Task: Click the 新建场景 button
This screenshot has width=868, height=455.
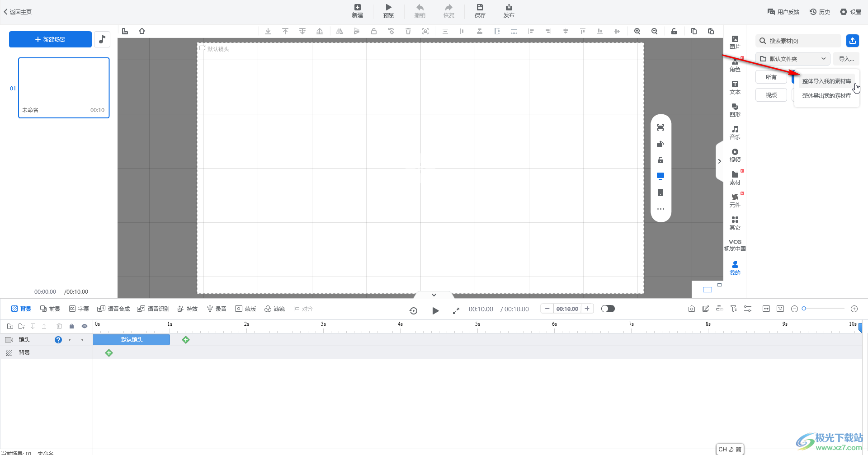Action: pos(50,39)
